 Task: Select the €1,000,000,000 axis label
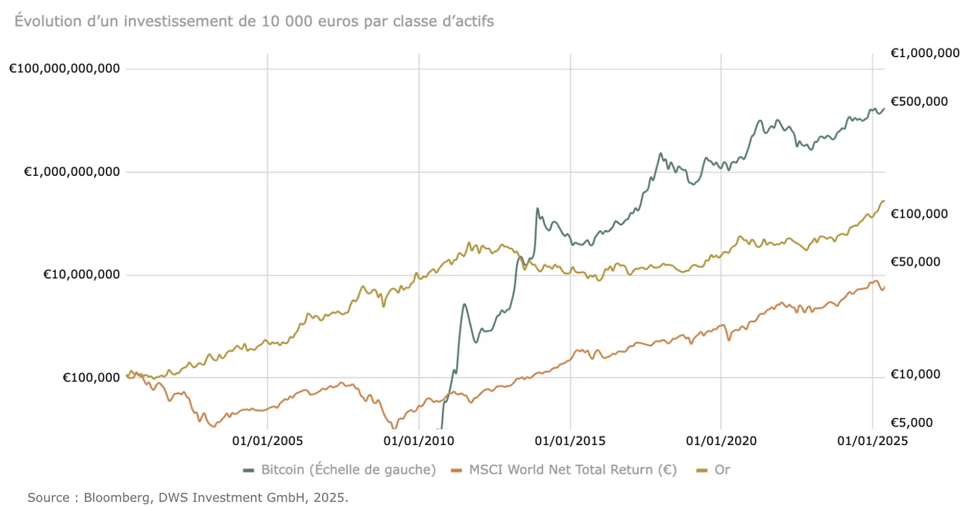coord(72,172)
